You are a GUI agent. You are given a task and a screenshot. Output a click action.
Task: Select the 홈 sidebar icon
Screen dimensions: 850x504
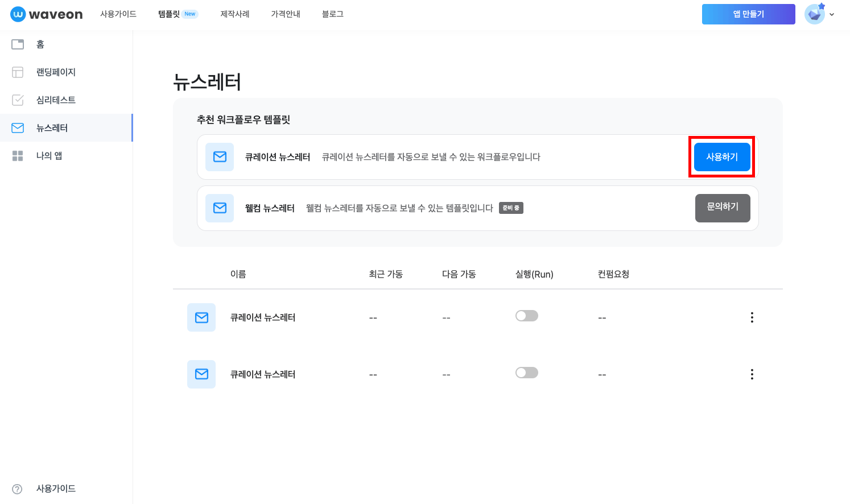tap(17, 44)
